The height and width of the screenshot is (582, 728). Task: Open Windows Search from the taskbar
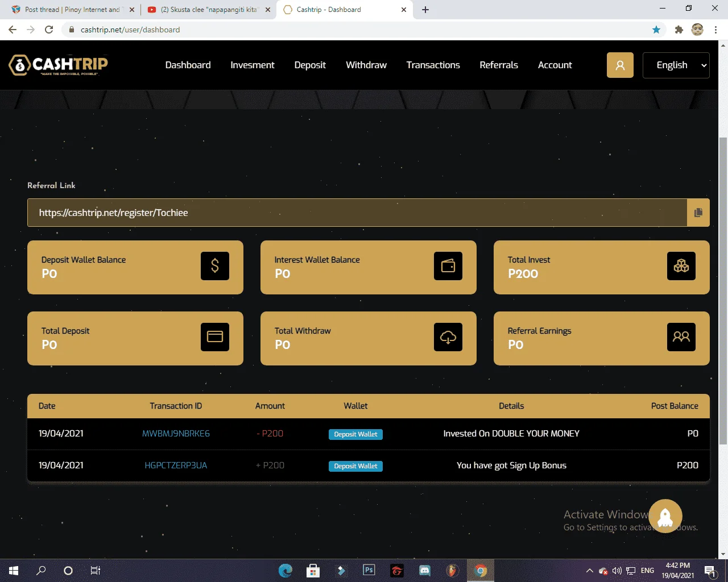point(41,571)
